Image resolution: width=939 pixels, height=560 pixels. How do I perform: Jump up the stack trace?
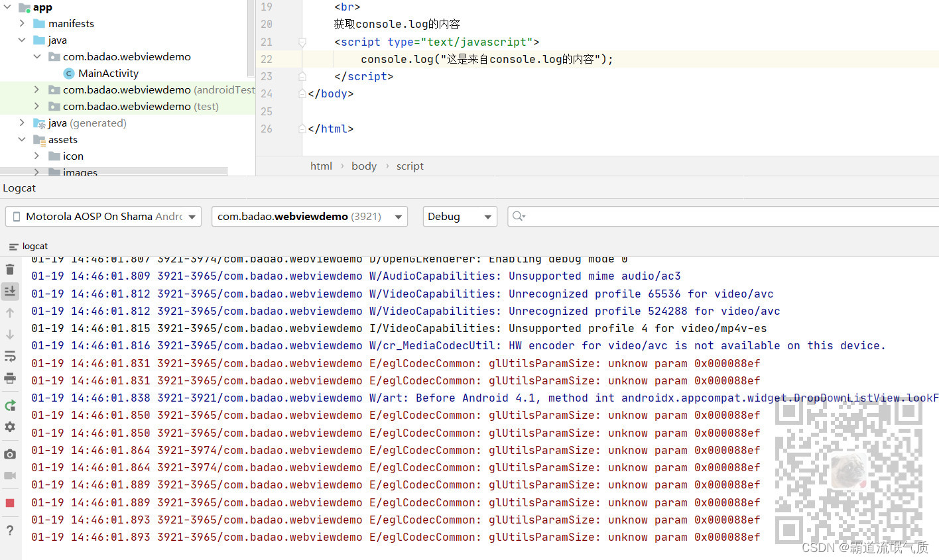[9, 311]
